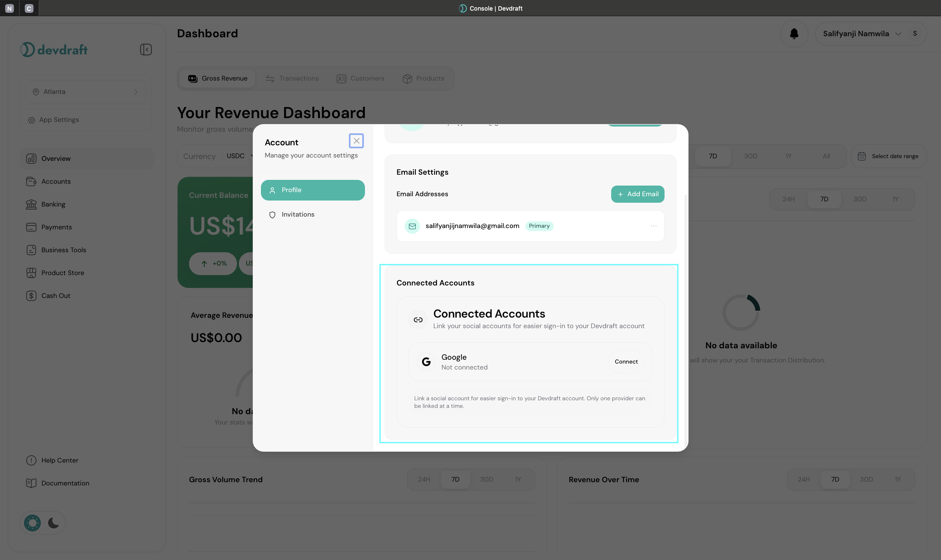Select the Accounts icon in sidebar
Viewport: 941px width, 560px height.
(31, 181)
